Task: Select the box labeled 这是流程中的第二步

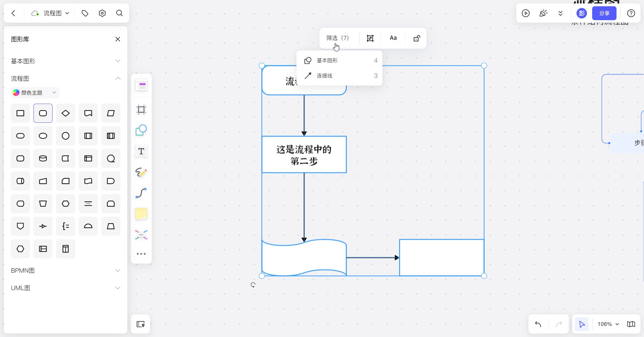Action: [304, 155]
